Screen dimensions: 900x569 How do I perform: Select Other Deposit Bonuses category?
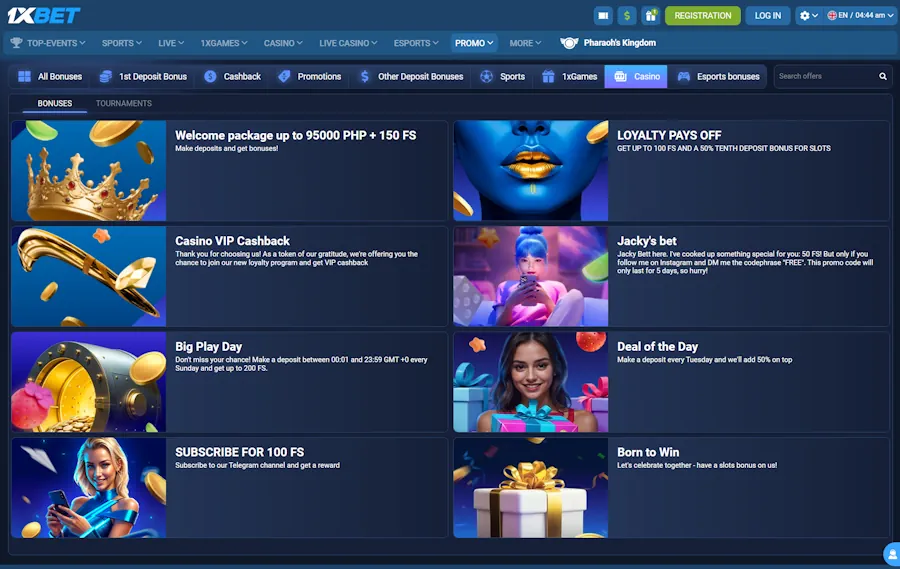[x=410, y=76]
